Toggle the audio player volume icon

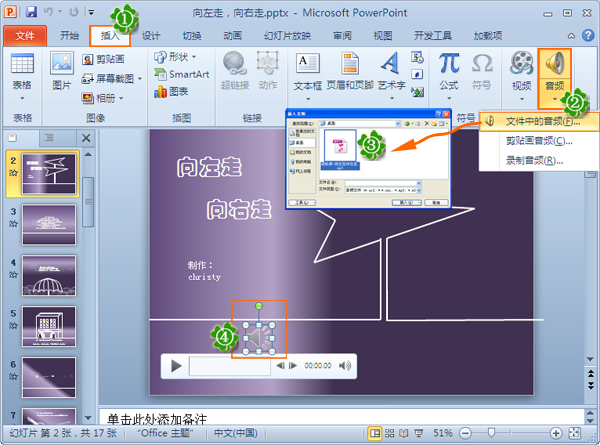pyautogui.click(x=345, y=366)
